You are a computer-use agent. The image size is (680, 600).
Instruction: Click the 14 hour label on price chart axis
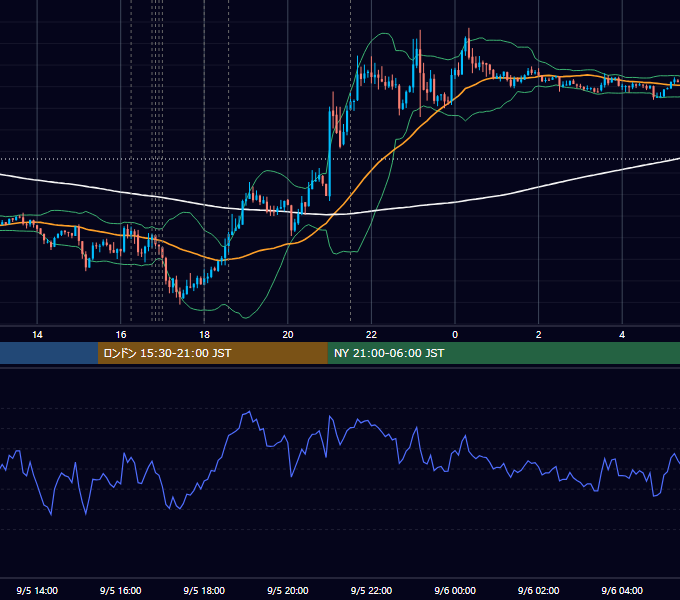tap(37, 335)
